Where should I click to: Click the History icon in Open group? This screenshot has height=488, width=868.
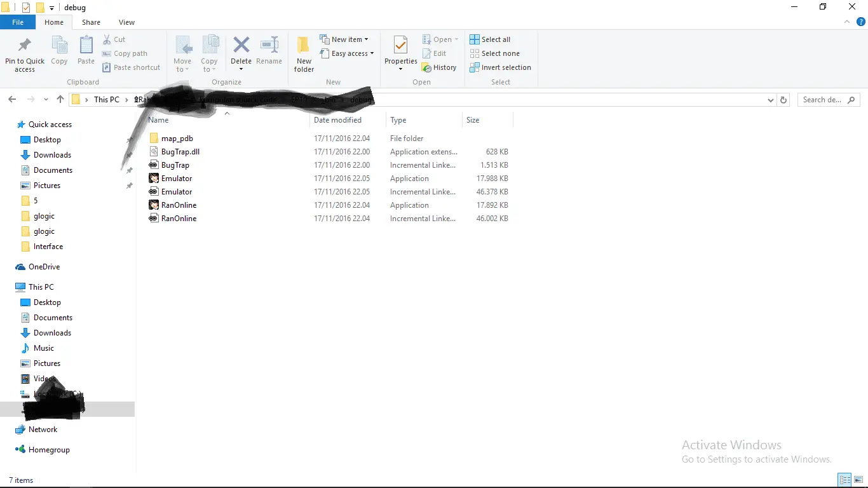(x=427, y=67)
